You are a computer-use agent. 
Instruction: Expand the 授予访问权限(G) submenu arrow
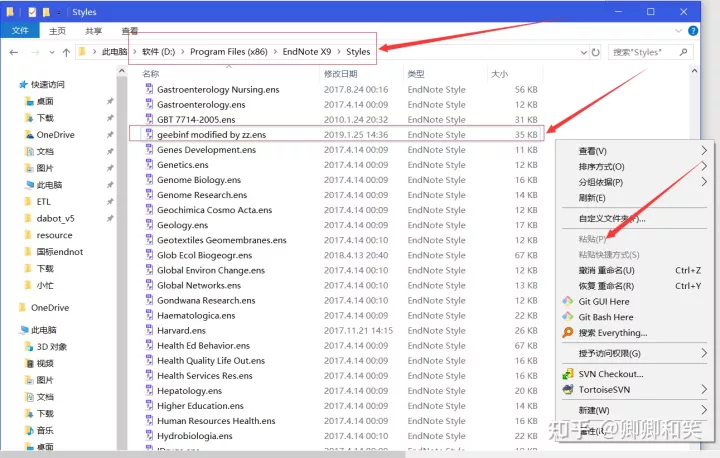704,353
